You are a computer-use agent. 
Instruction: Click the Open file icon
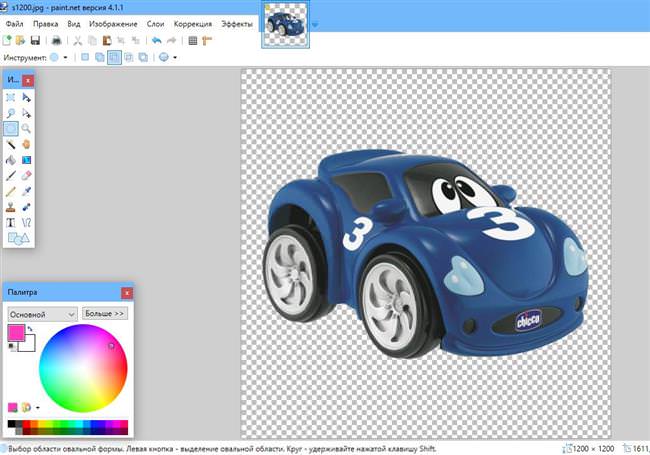click(x=20, y=41)
